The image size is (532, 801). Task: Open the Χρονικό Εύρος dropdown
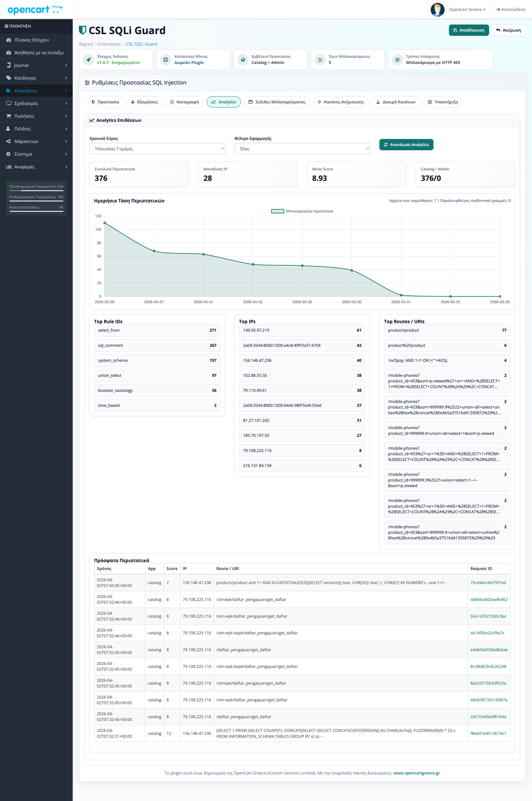coord(157,149)
